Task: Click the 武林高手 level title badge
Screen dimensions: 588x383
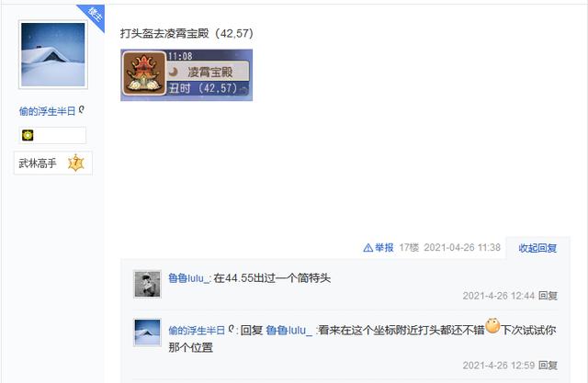Action: (x=53, y=163)
